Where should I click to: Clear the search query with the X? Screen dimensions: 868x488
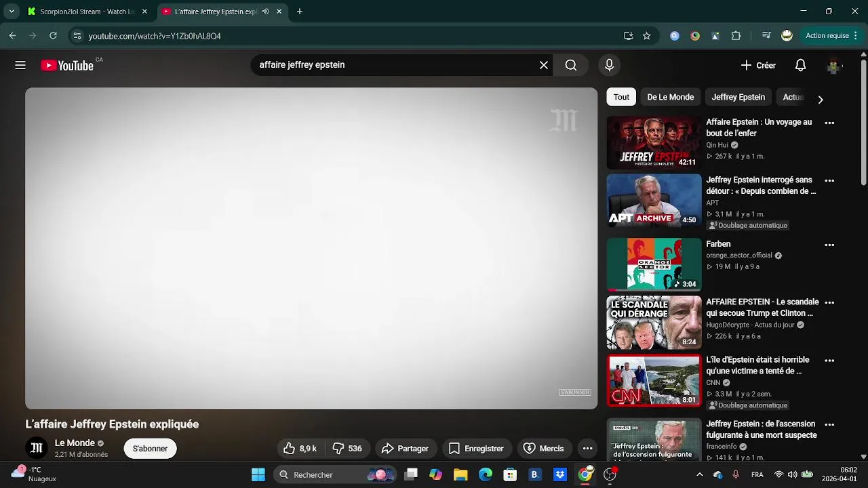(x=544, y=65)
